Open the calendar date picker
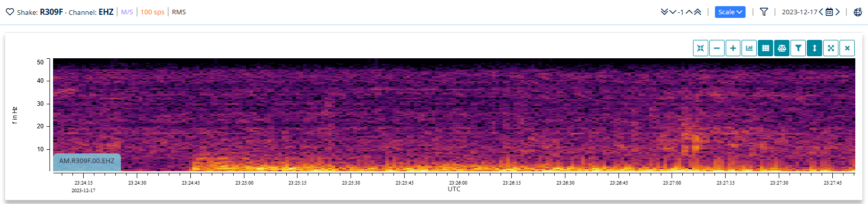Screen dimensions: 868x204 click(829, 12)
